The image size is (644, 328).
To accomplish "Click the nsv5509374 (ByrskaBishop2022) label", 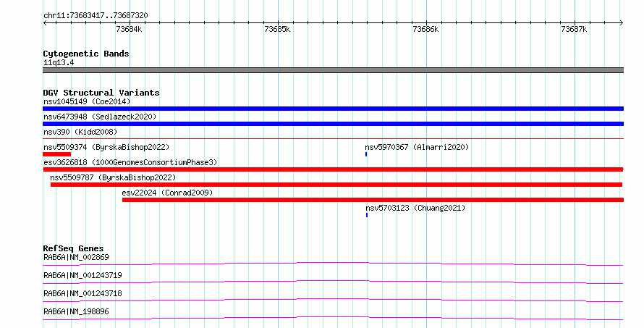I will 106,147.
